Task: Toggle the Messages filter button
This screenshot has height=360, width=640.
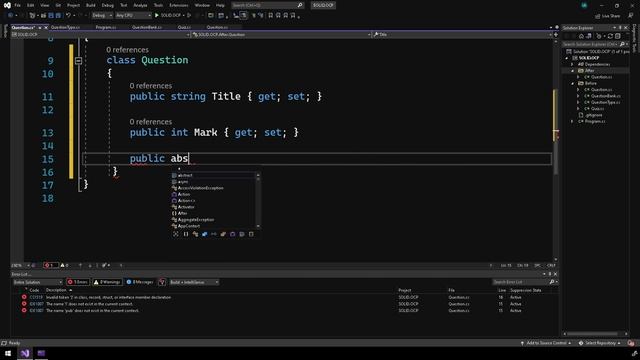Action: coord(140,282)
